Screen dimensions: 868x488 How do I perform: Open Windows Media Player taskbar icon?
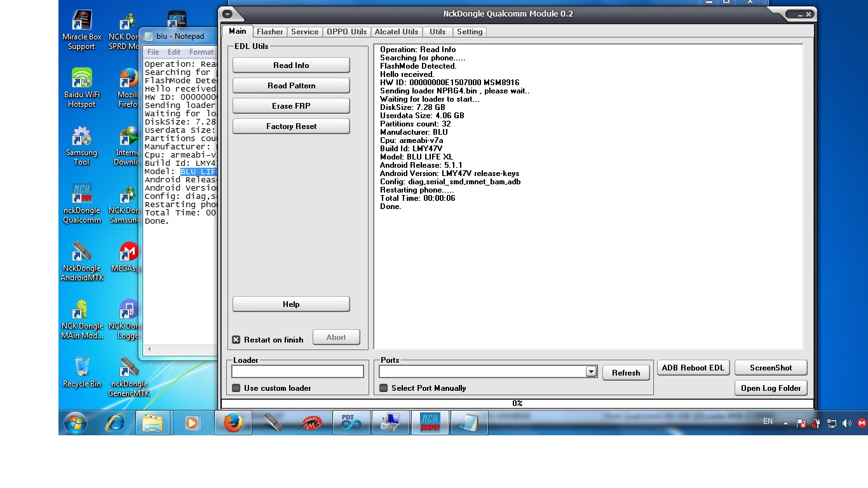pyautogui.click(x=192, y=423)
